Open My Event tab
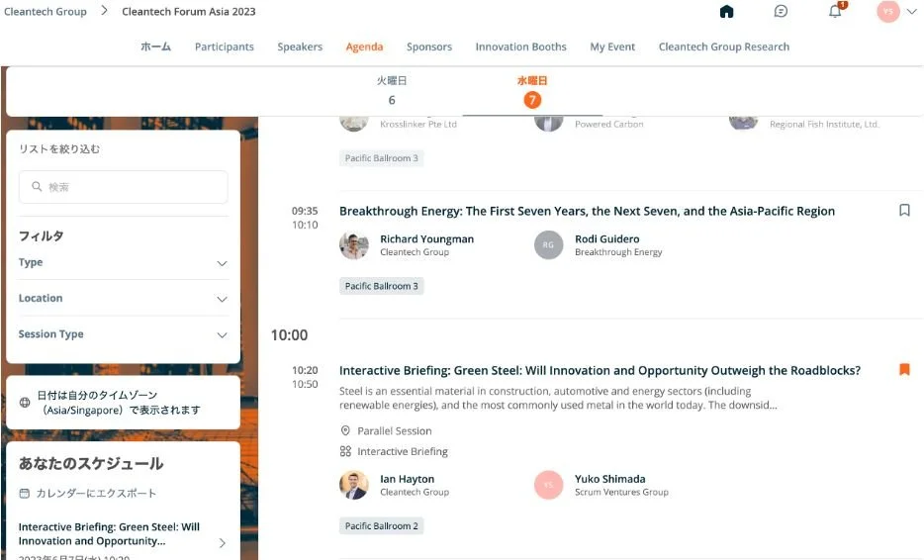 612,47
